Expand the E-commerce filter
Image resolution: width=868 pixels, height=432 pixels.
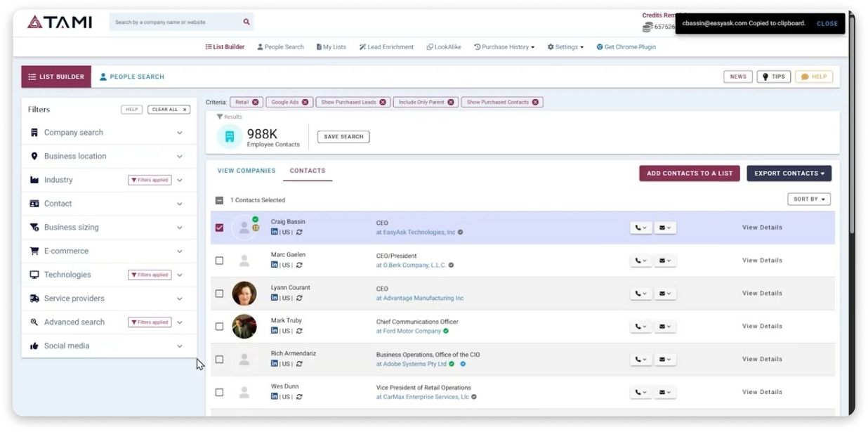[x=109, y=251]
